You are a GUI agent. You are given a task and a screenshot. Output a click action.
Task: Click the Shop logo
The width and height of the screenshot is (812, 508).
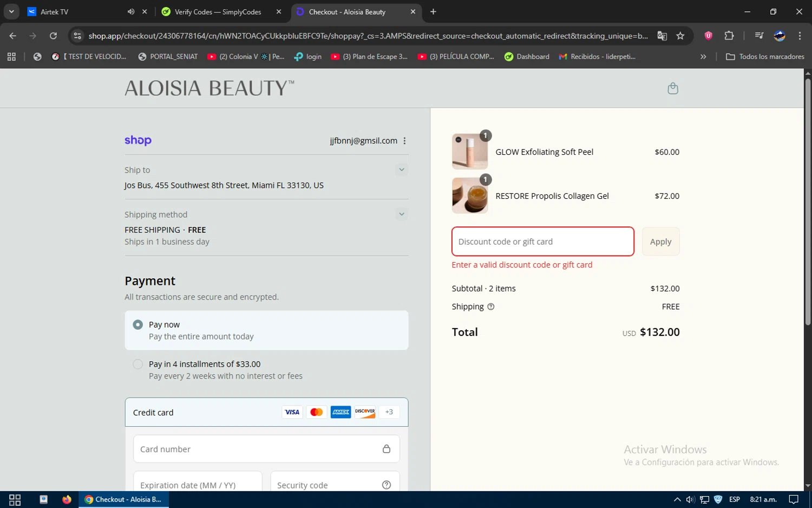coord(138,140)
